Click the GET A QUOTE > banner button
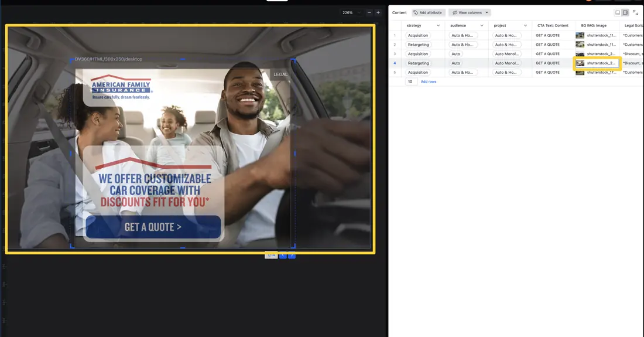644x337 pixels. [153, 227]
